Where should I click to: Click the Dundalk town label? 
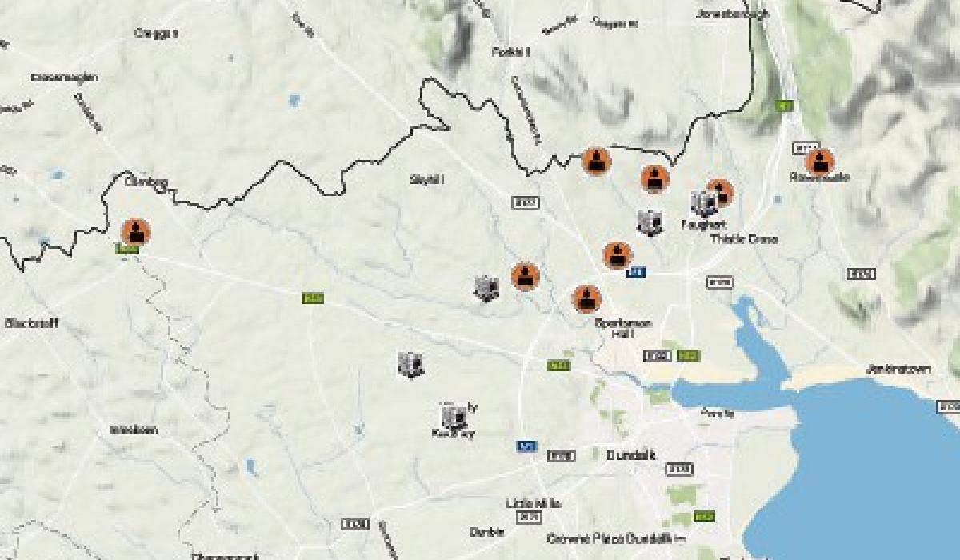point(631,455)
